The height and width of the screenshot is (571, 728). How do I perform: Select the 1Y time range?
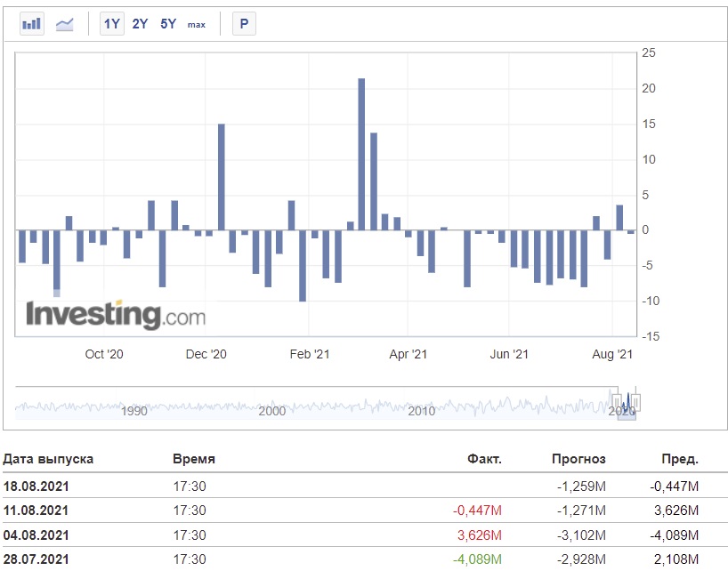[x=112, y=24]
